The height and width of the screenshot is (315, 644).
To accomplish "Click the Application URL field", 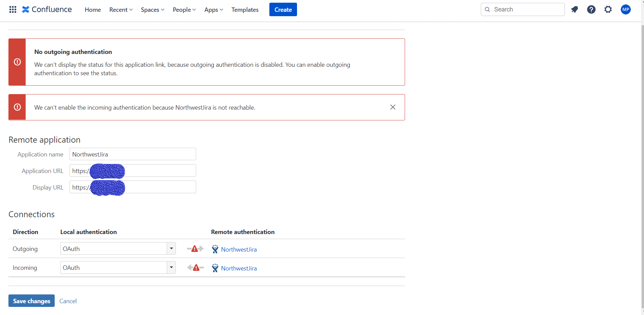I will [133, 171].
